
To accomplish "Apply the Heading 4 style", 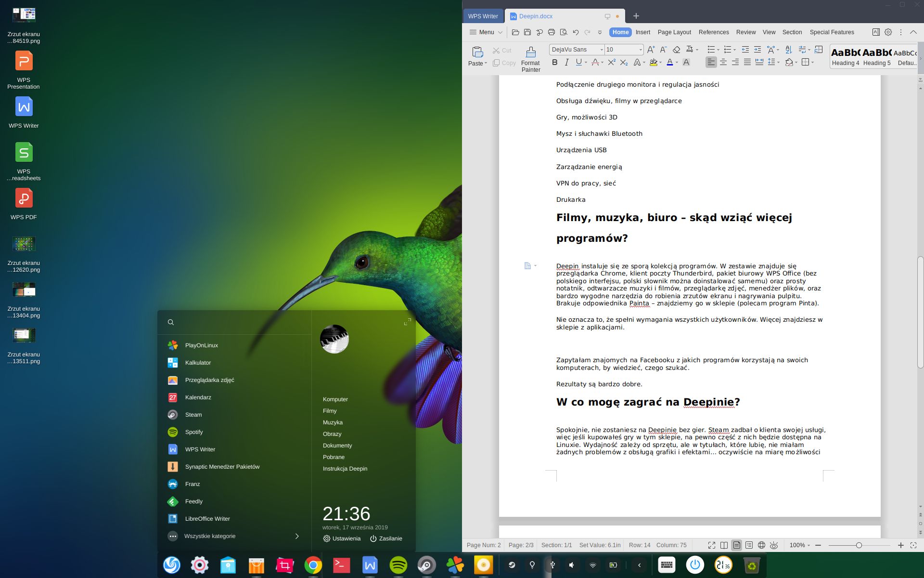I will tap(846, 57).
